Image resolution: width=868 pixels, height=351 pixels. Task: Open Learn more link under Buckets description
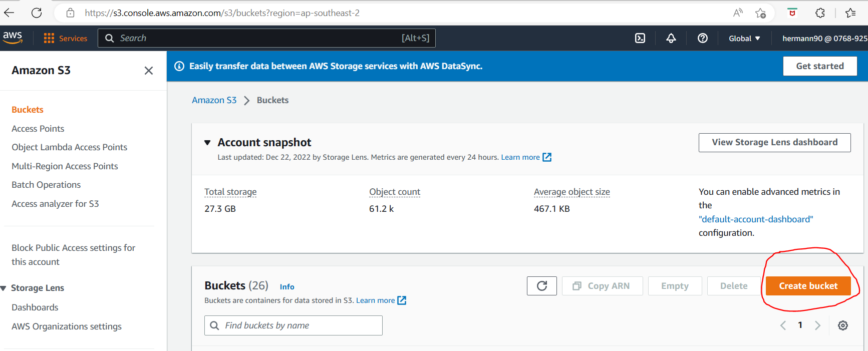tap(381, 300)
